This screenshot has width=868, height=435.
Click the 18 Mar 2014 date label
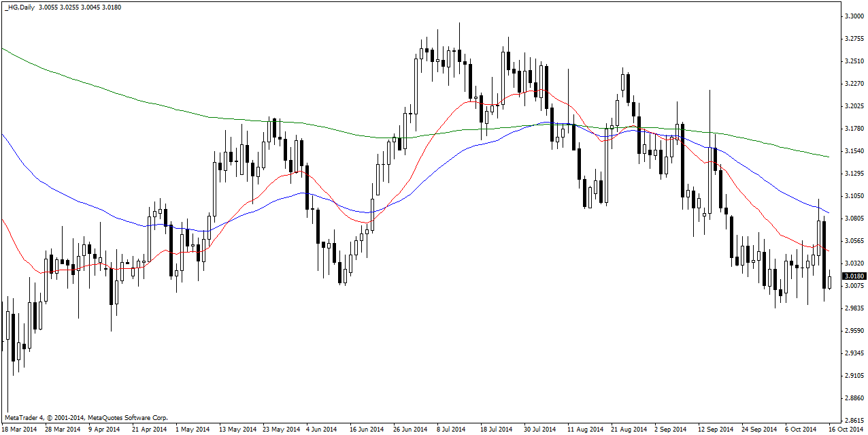[x=20, y=430]
